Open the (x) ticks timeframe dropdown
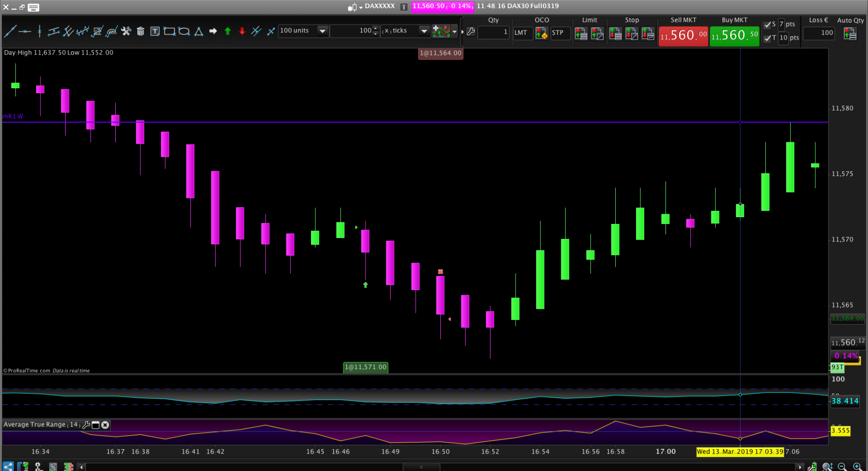This screenshot has width=868, height=471. point(424,31)
